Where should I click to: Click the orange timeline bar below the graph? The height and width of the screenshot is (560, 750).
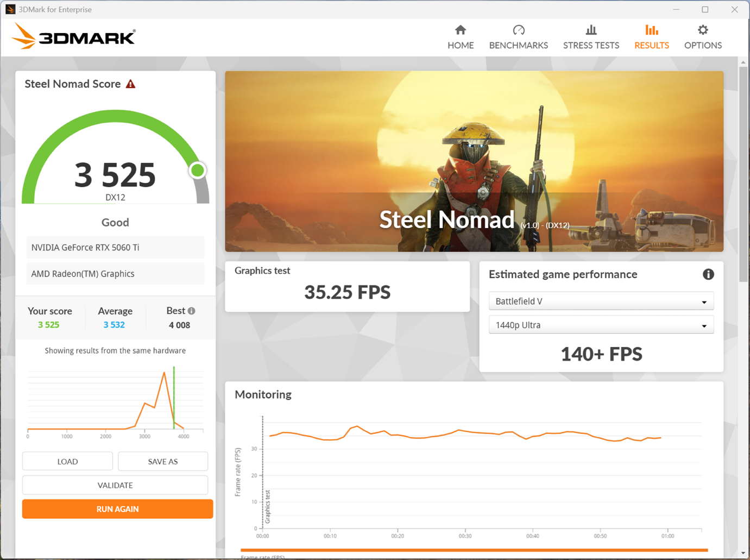coord(474,550)
